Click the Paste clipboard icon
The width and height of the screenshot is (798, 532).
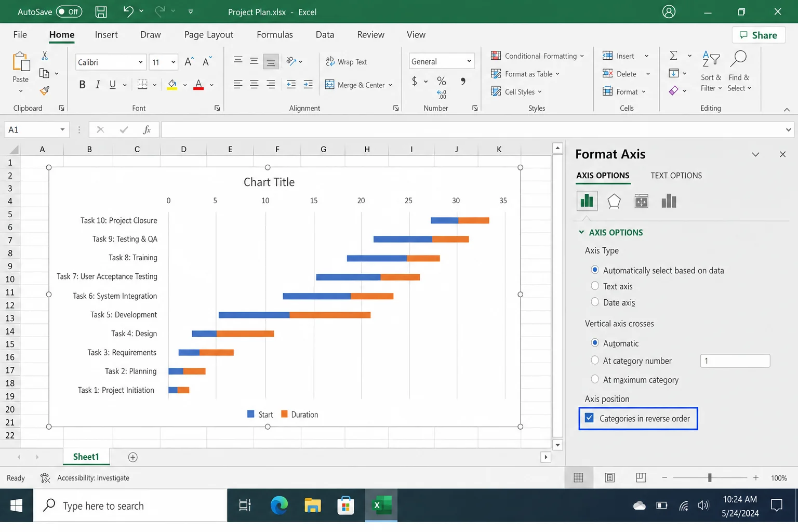21,62
